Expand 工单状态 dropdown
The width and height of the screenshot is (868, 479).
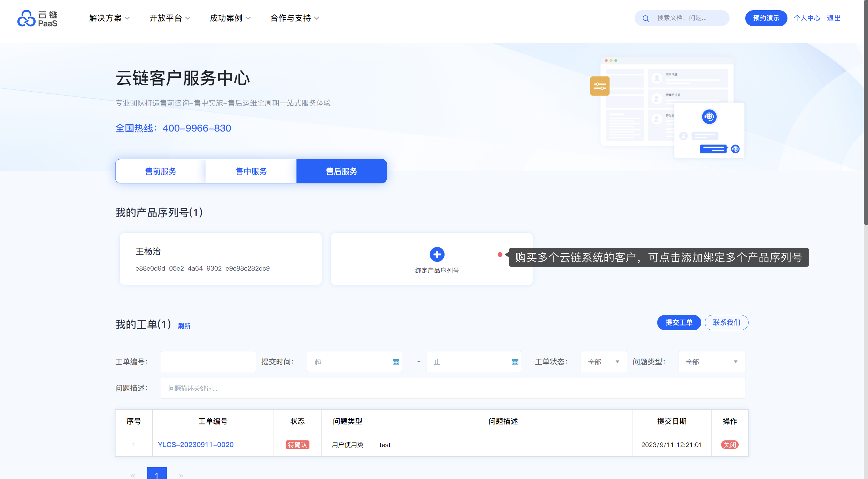[603, 362]
